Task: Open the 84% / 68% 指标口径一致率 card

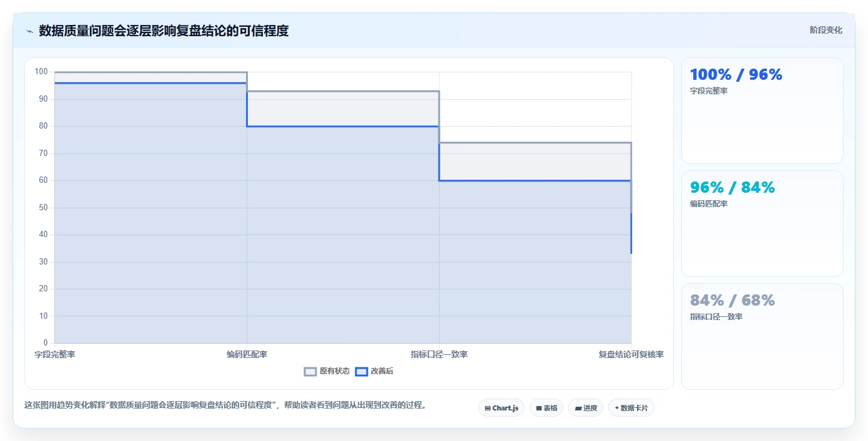Action: [x=762, y=336]
